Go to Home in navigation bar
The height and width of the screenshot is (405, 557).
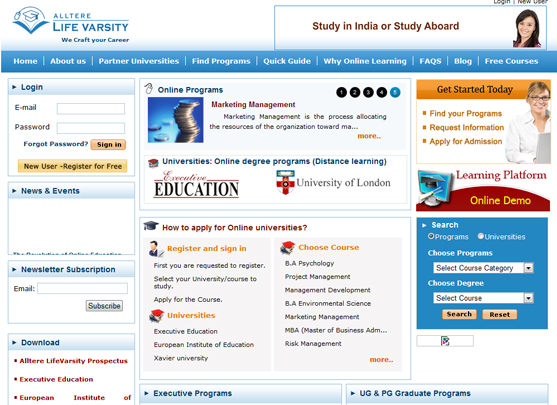pyautogui.click(x=25, y=61)
